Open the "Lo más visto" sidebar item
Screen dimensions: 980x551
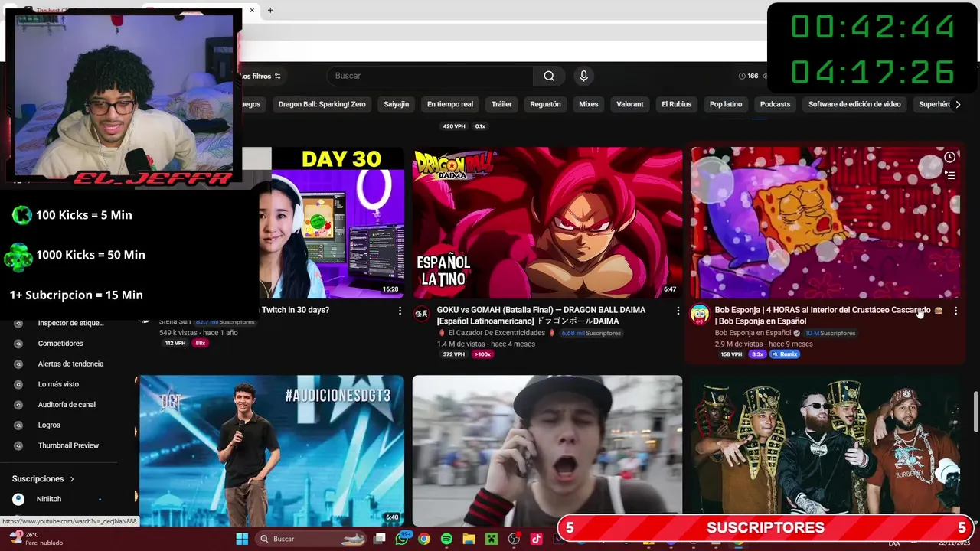pyautogui.click(x=60, y=384)
